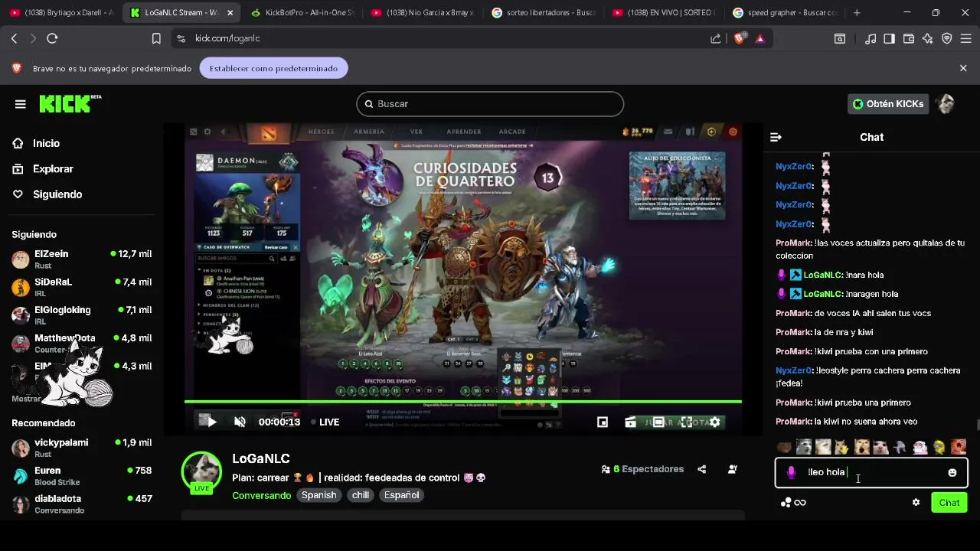This screenshot has height=551, width=980.
Task: Open SiDeRaL channel in sidebar
Action: (82, 288)
